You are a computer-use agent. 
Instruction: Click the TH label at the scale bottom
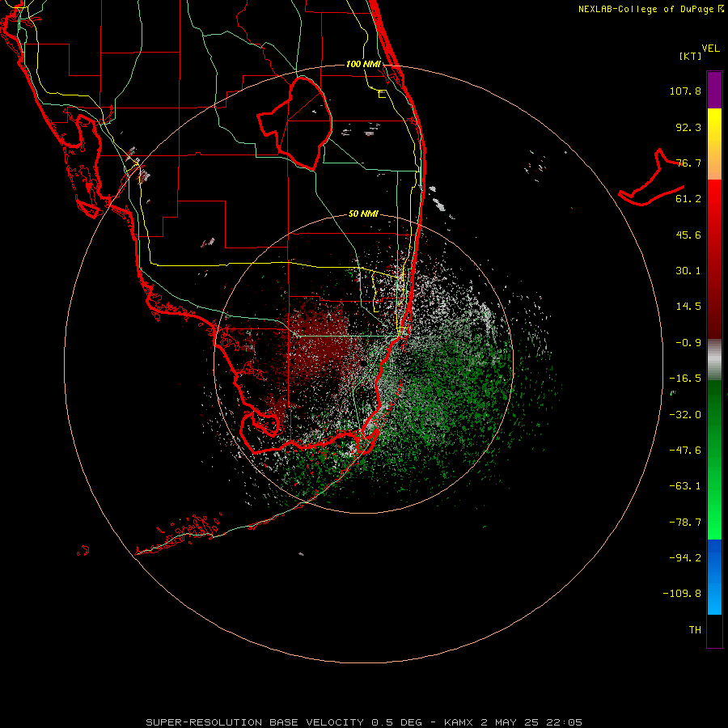coord(695,629)
